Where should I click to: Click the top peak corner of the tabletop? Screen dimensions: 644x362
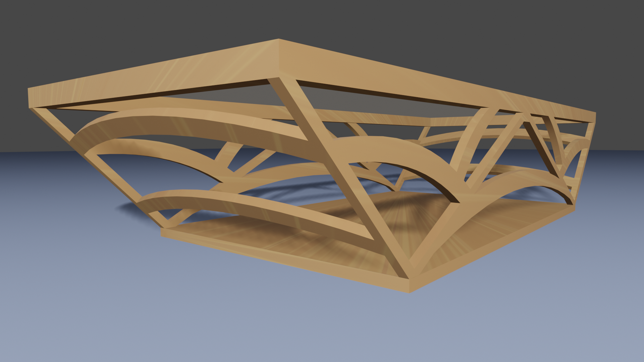(x=278, y=40)
